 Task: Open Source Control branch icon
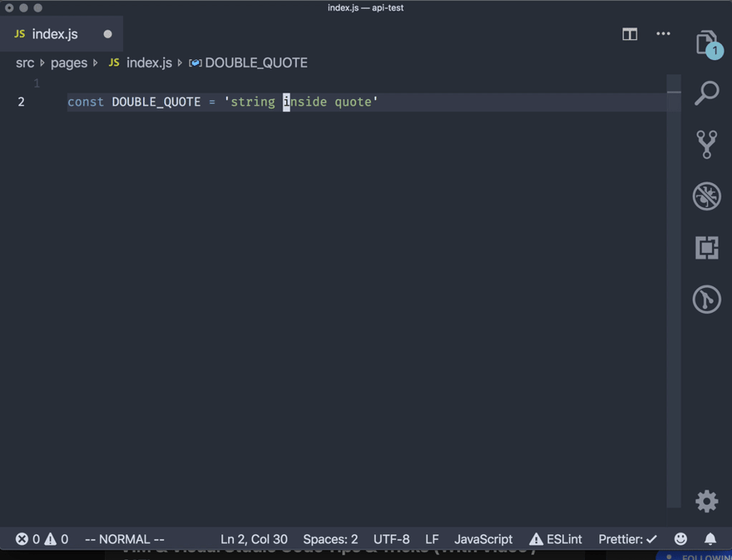click(707, 144)
